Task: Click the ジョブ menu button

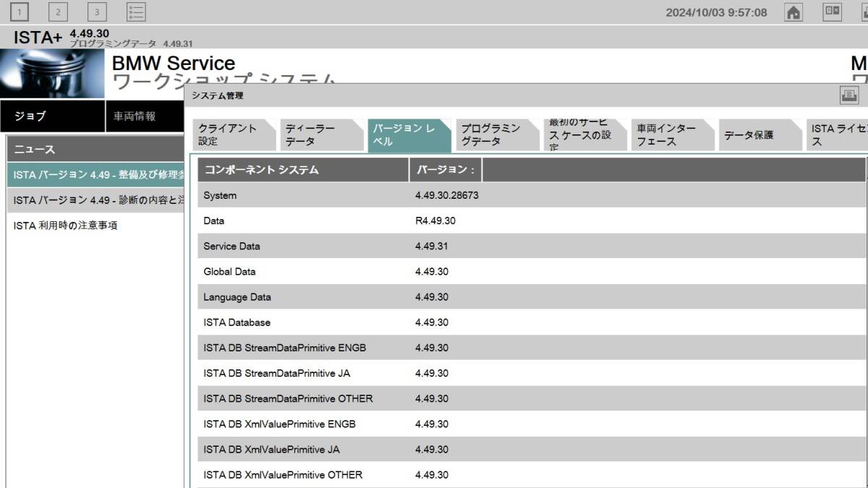Action: click(53, 116)
